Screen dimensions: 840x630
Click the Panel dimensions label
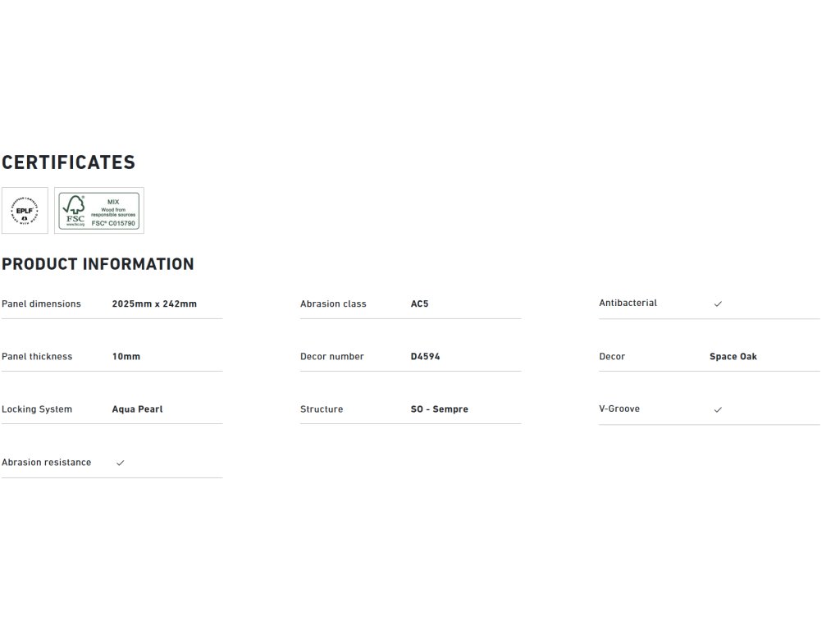point(41,304)
